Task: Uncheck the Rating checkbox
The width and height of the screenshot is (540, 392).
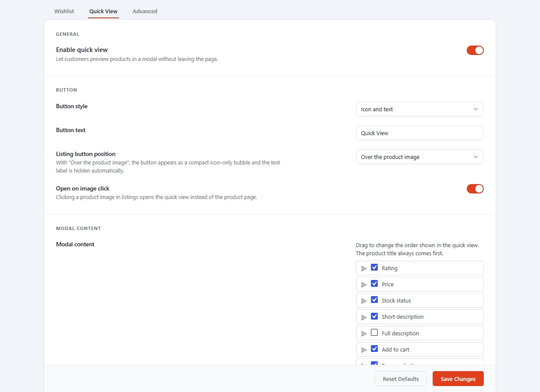Action: (374, 268)
